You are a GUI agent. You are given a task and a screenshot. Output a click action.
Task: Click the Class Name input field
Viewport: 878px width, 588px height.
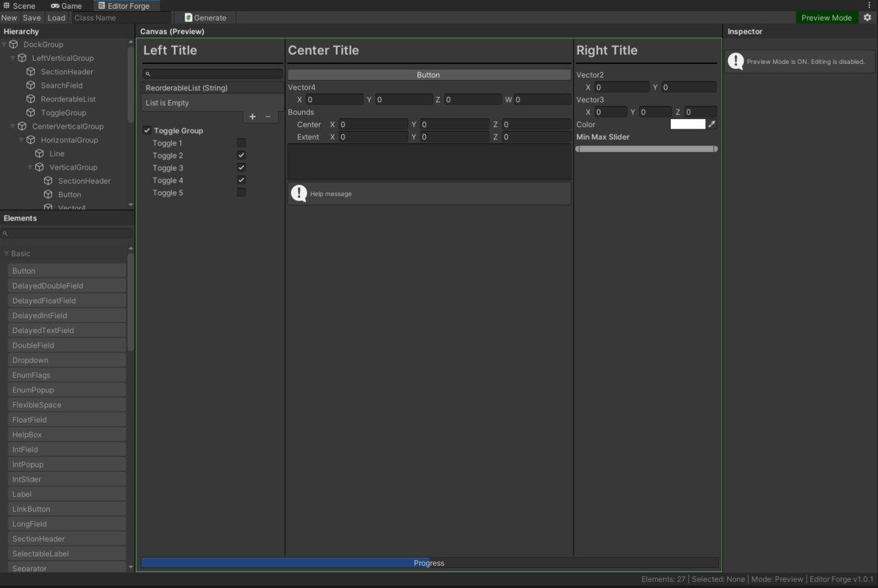coord(121,18)
